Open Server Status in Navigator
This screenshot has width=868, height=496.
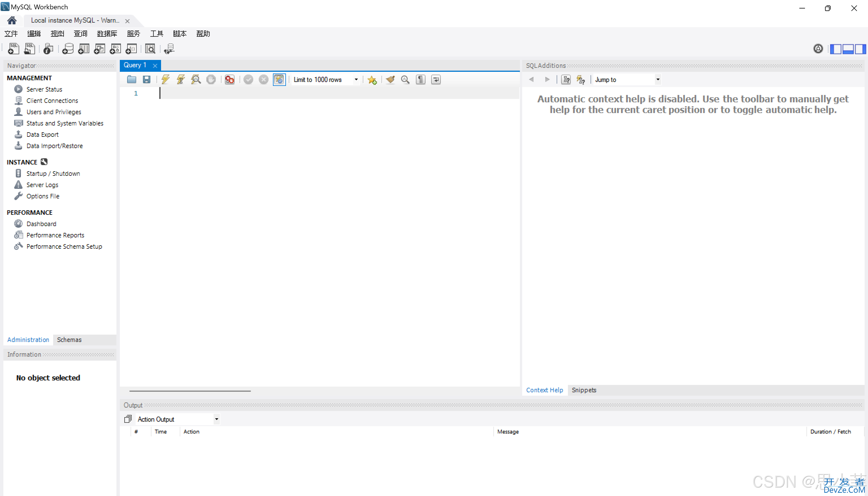pos(44,89)
